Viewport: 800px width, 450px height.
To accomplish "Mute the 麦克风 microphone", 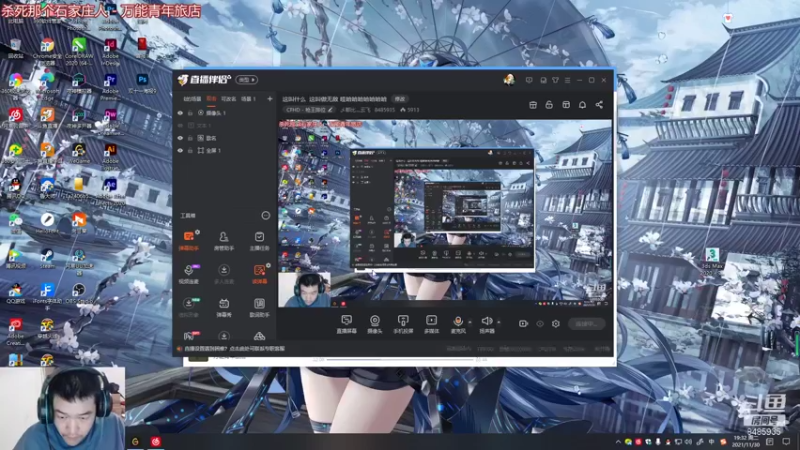I will point(458,324).
